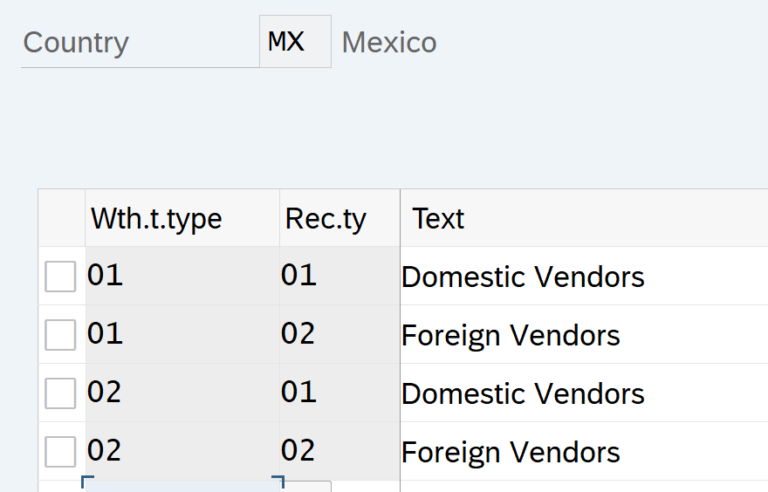The width and height of the screenshot is (768, 492).
Task: Click Rec.ty cell 02 in the second row
Action: pyautogui.click(x=338, y=334)
